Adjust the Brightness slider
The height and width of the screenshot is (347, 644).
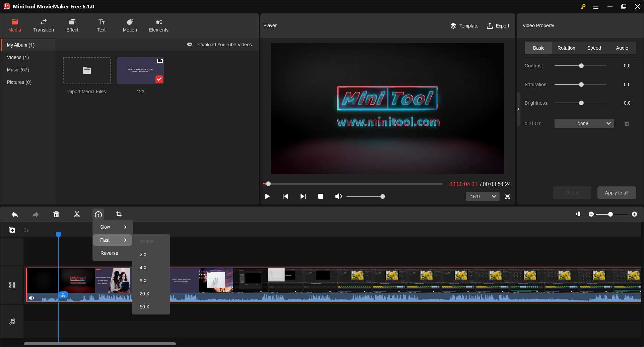click(x=580, y=103)
